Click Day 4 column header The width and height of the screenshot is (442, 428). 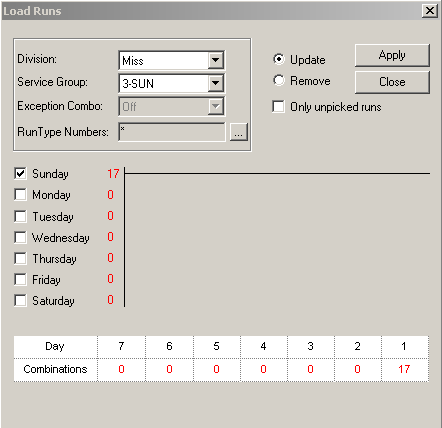264,347
